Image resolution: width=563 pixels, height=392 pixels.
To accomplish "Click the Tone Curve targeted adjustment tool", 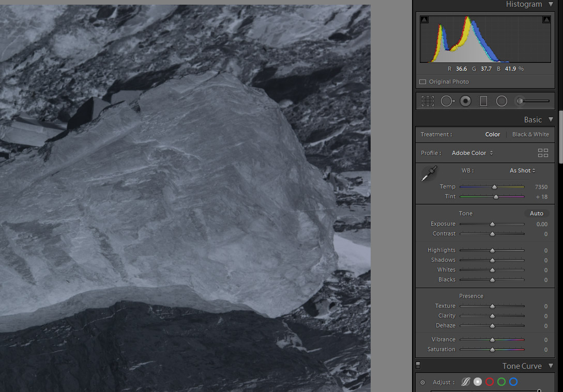I will point(422,382).
